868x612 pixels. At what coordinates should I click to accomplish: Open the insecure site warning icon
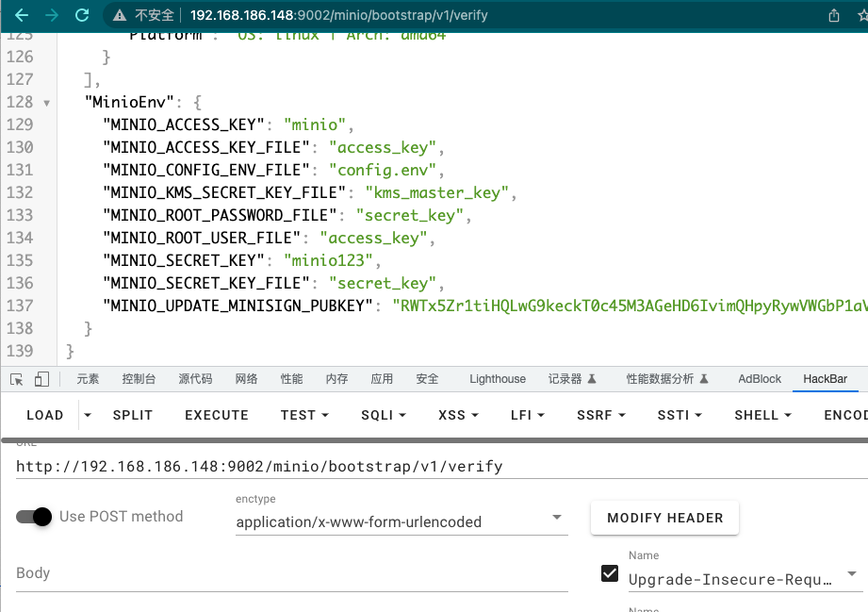coord(120,15)
